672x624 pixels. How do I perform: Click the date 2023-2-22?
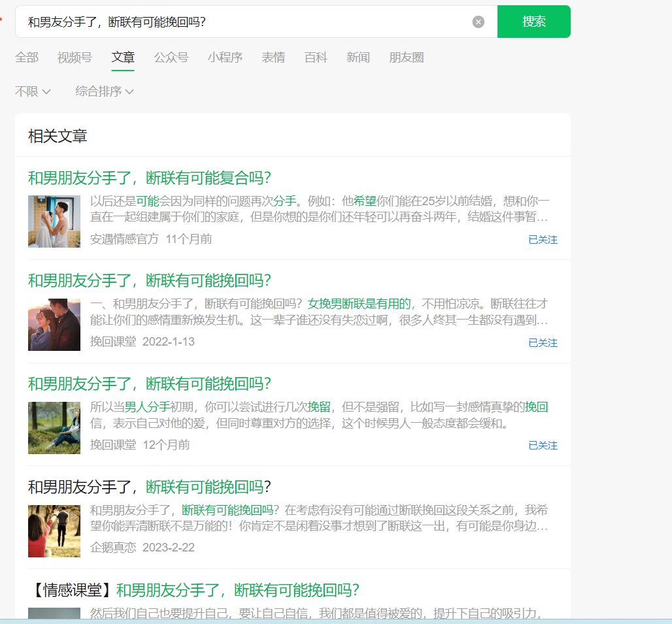coord(169,548)
